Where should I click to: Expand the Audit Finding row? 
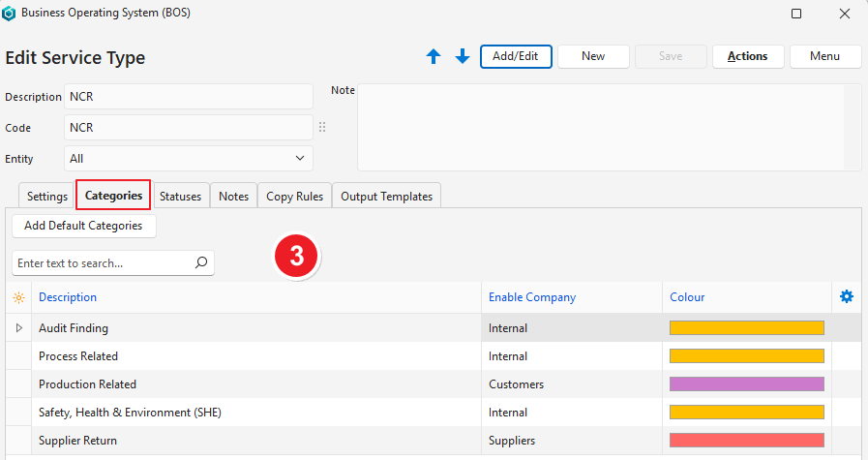coord(18,328)
